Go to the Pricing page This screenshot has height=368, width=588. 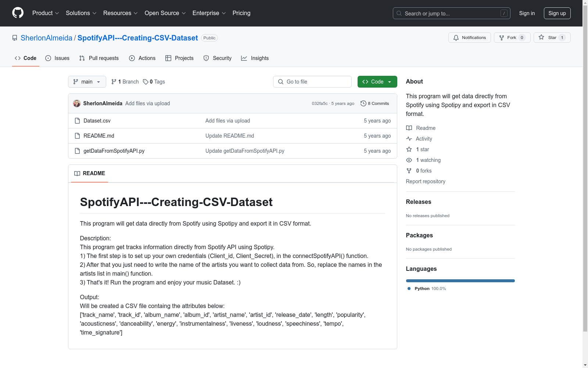pyautogui.click(x=241, y=13)
